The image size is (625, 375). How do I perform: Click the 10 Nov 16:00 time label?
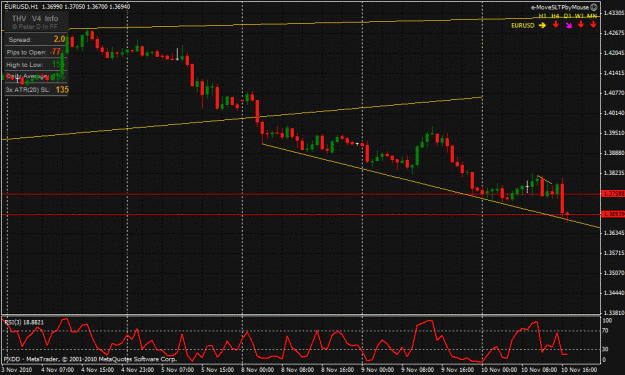[579, 370]
